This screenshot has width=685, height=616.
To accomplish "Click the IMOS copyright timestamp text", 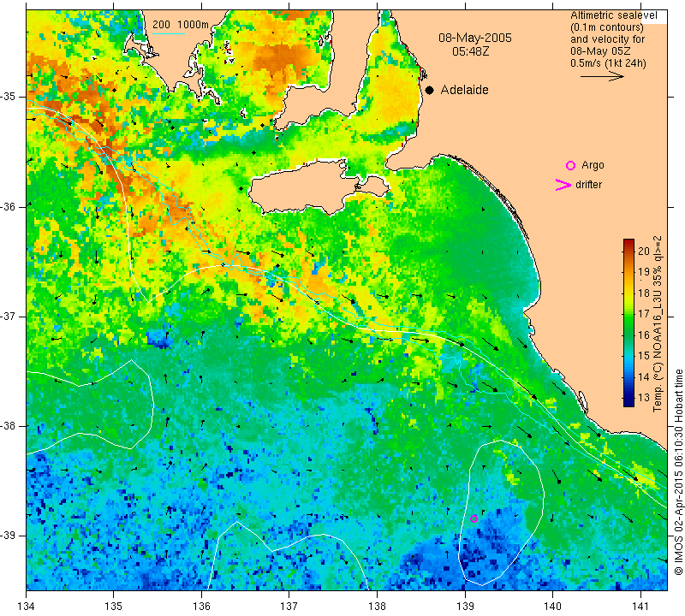I will 678,471.
